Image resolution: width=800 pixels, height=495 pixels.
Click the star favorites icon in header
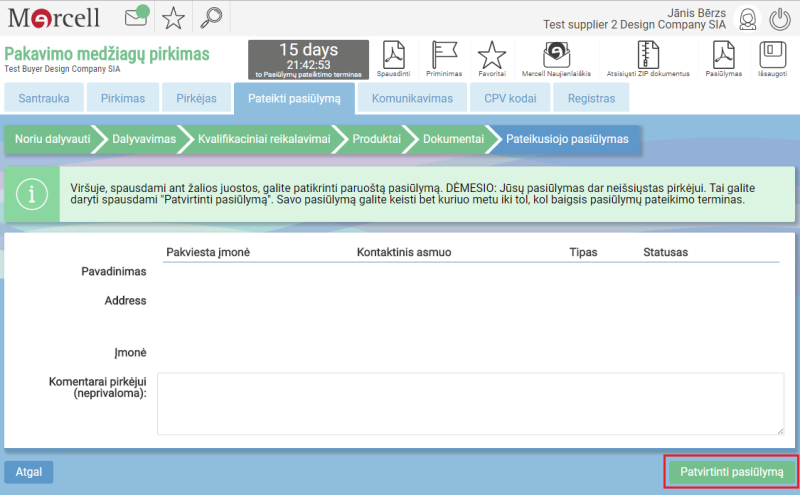(x=173, y=17)
